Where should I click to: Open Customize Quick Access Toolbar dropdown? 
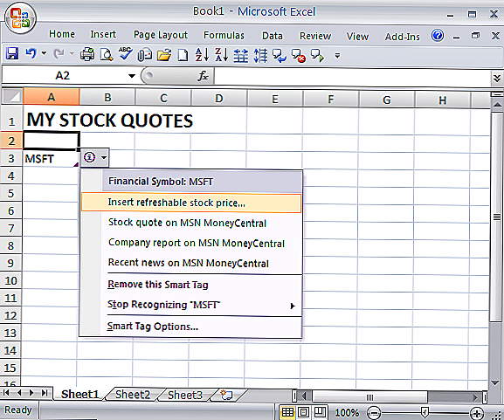[x=337, y=56]
